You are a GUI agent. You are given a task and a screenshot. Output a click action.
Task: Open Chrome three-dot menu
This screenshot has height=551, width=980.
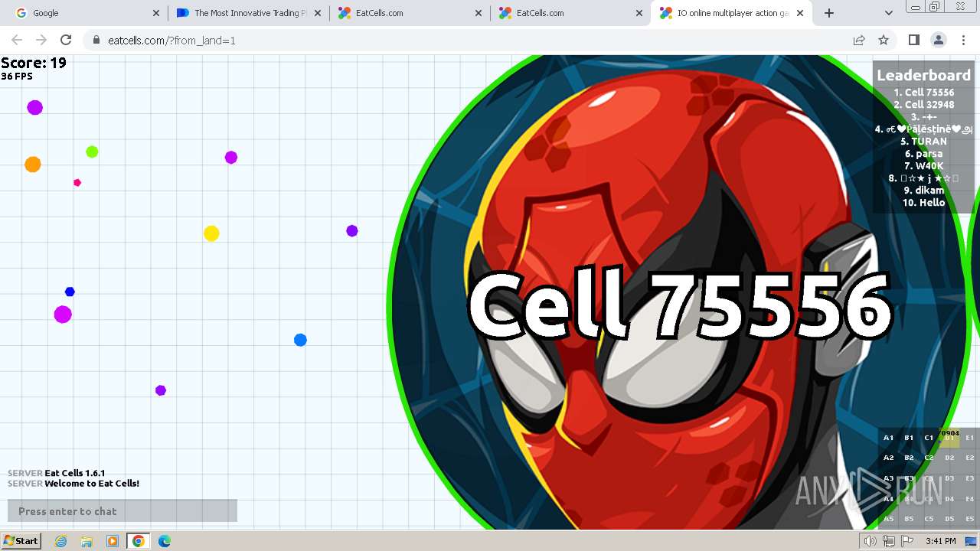963,40
